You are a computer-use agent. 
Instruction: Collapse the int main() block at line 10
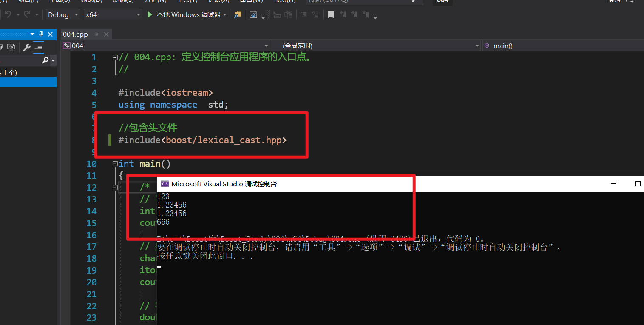[115, 164]
